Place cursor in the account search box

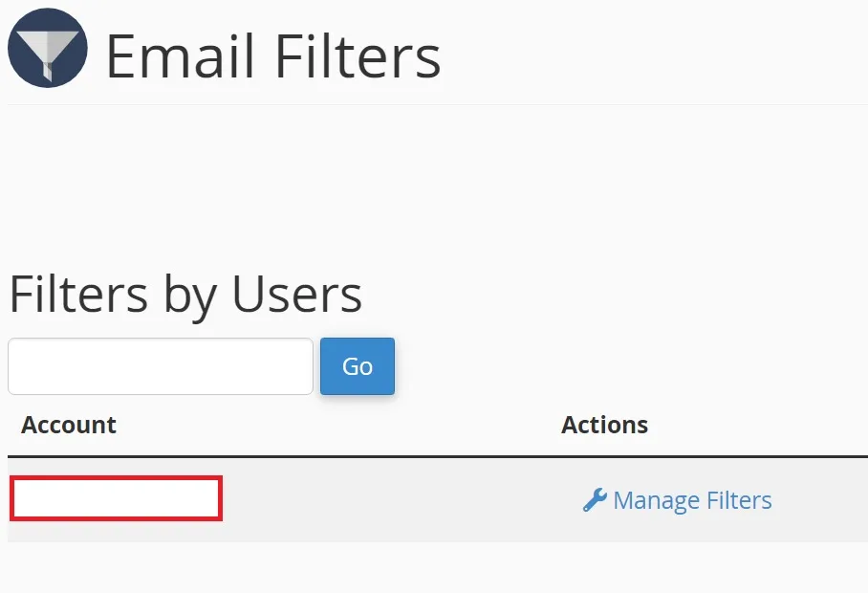161,366
